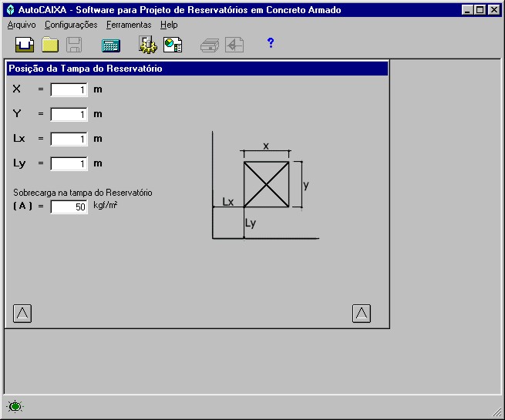The height and width of the screenshot is (420, 505).
Task: Click the Sobrecarga (A) input field
Action: click(69, 207)
